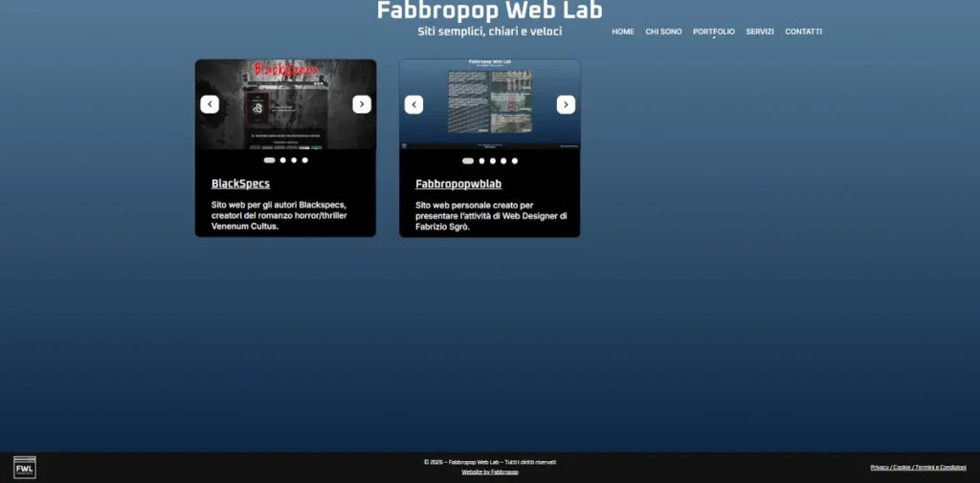This screenshot has height=483, width=980.
Task: Open the BlackSpecs project link
Action: pyautogui.click(x=240, y=184)
